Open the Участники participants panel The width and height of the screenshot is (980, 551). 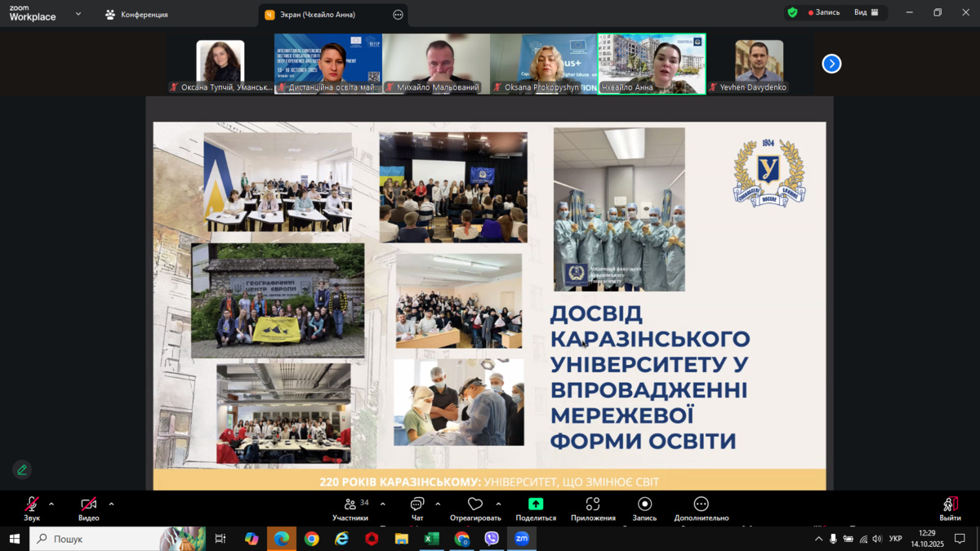click(x=350, y=504)
